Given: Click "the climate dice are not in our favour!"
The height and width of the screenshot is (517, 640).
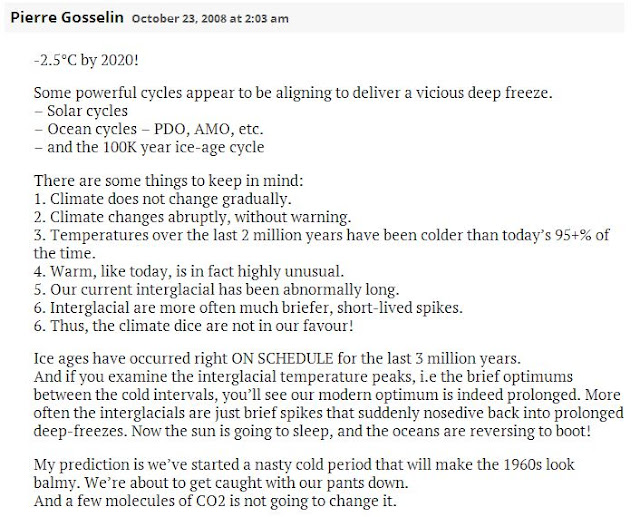Looking at the screenshot, I should tap(223, 326).
